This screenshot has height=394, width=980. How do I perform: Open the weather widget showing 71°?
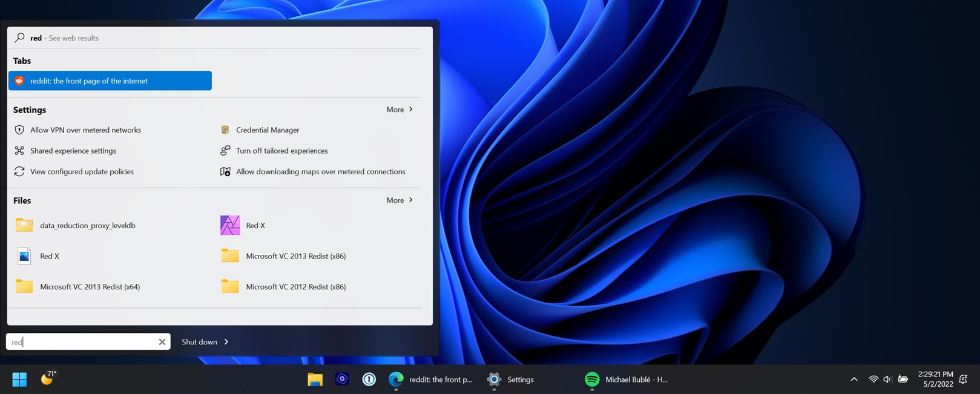pyautogui.click(x=48, y=378)
